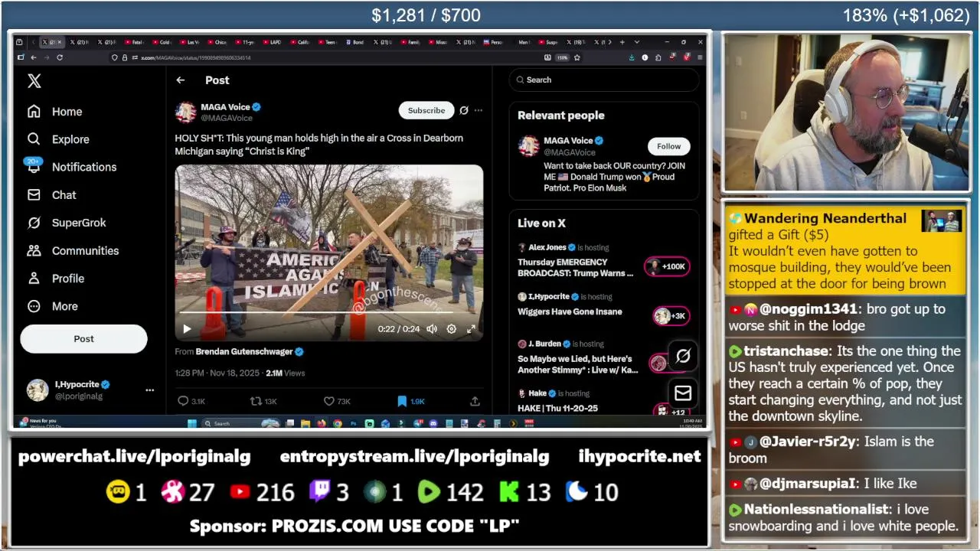This screenshot has height=551, width=980.
Task: Click the share icon on the post
Action: pyautogui.click(x=475, y=401)
